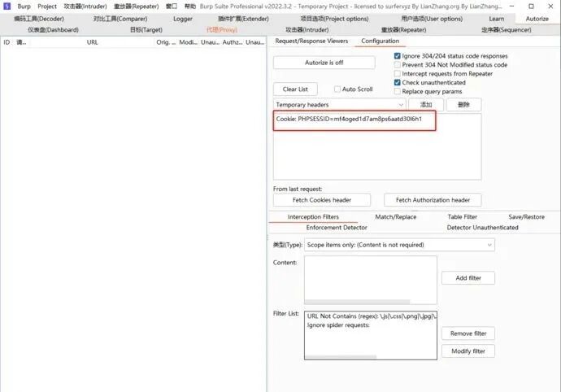Click into the Cookie header text area
The width and height of the screenshot is (561, 392).
[377, 146]
